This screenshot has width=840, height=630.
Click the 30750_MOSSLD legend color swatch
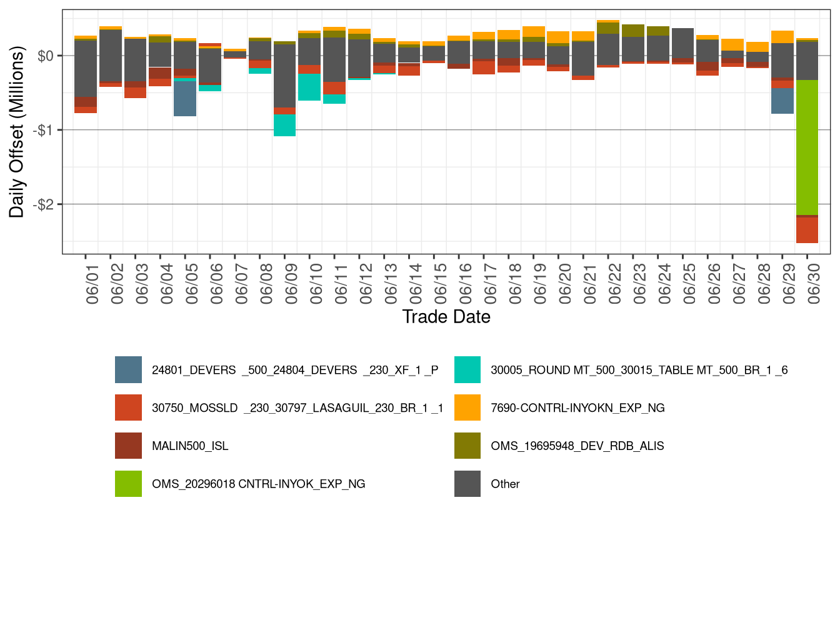tap(128, 407)
